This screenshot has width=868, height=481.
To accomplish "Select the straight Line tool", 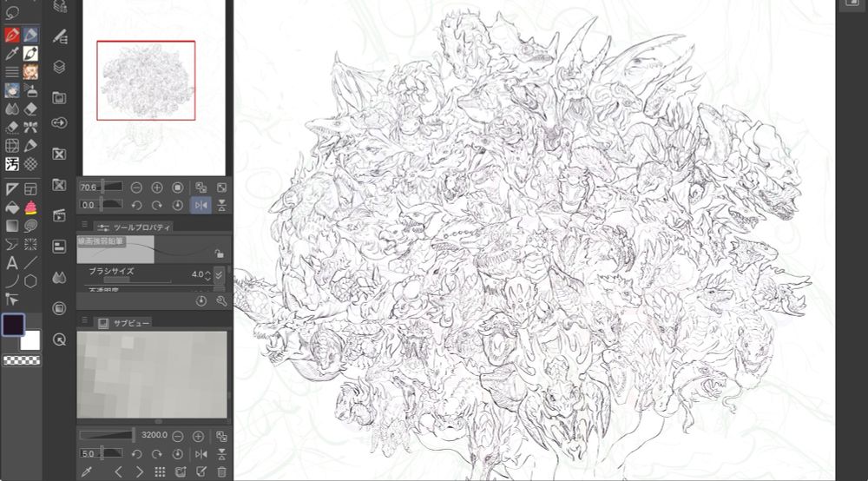I will tap(30, 263).
